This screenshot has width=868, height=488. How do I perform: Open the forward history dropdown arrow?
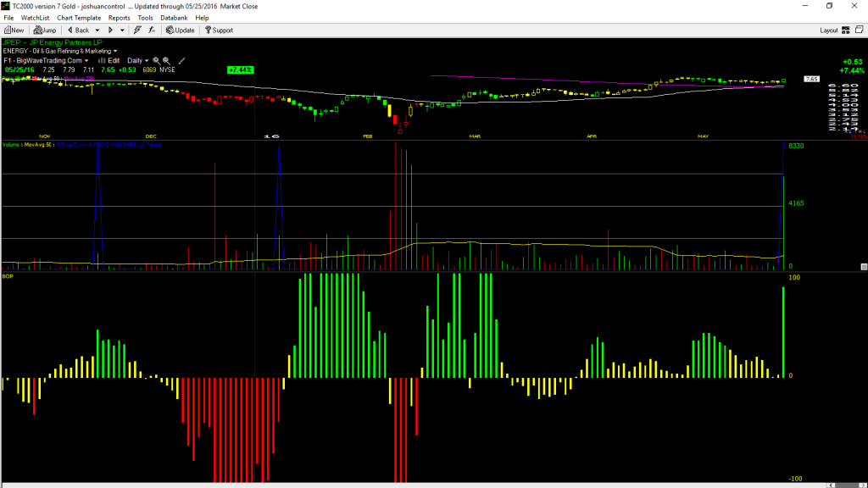(122, 30)
